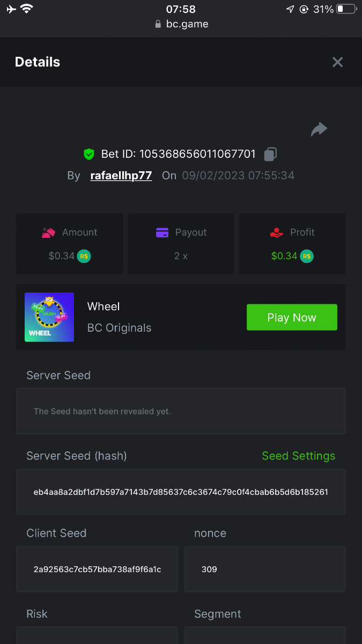Click the purple Payout card icon
Image resolution: width=362 pixels, height=644 pixels.
[x=162, y=232]
